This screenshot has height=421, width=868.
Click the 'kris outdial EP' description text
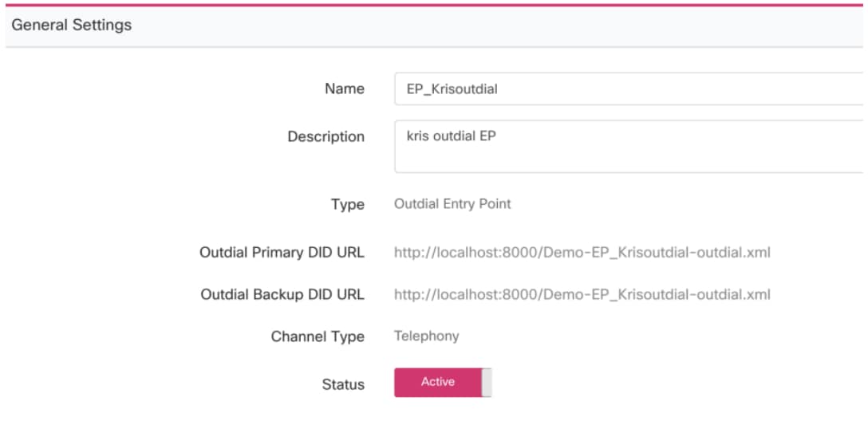click(x=452, y=136)
